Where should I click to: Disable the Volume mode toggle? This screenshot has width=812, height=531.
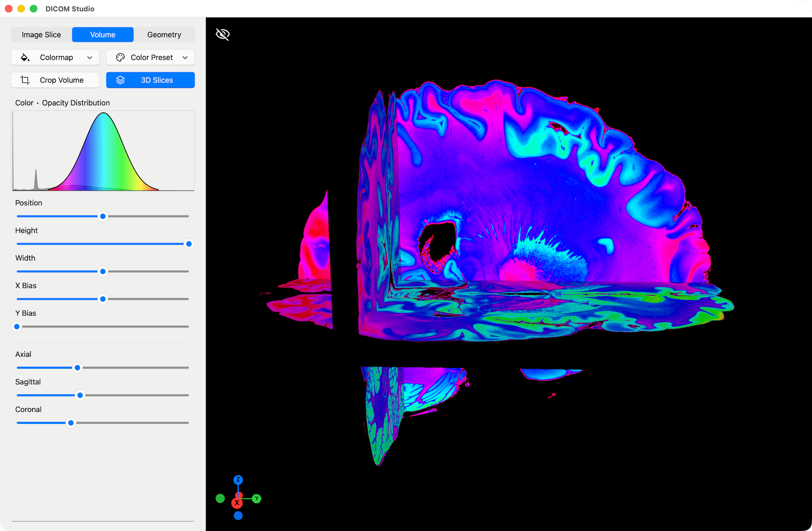click(x=102, y=34)
